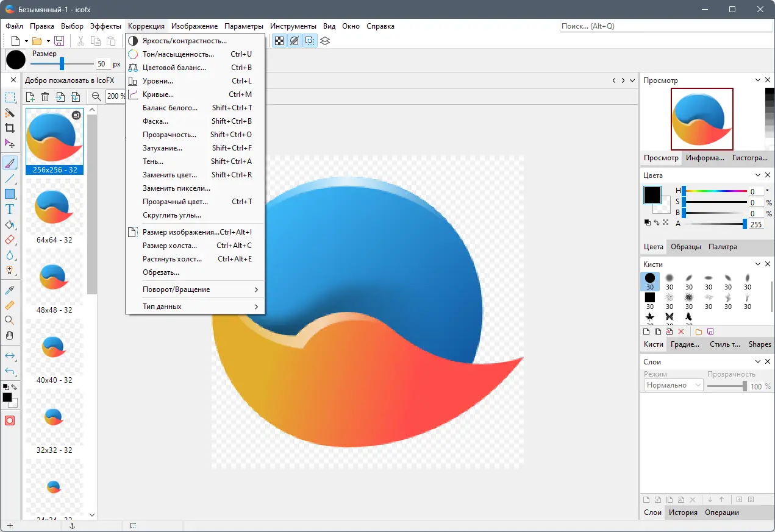
Task: Open the Просмотр panel menu chevron
Action: (x=758, y=80)
